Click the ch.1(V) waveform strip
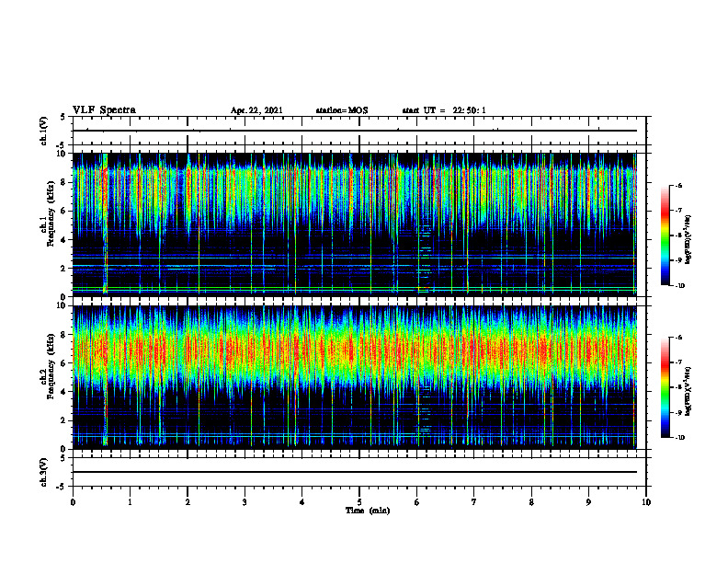 pyautogui.click(x=359, y=131)
